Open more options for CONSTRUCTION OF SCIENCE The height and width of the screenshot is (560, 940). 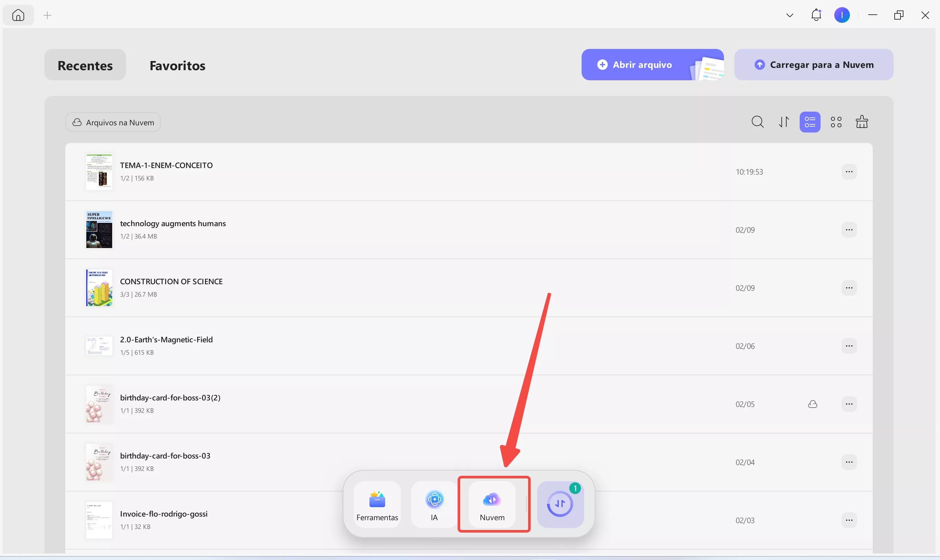pyautogui.click(x=849, y=288)
